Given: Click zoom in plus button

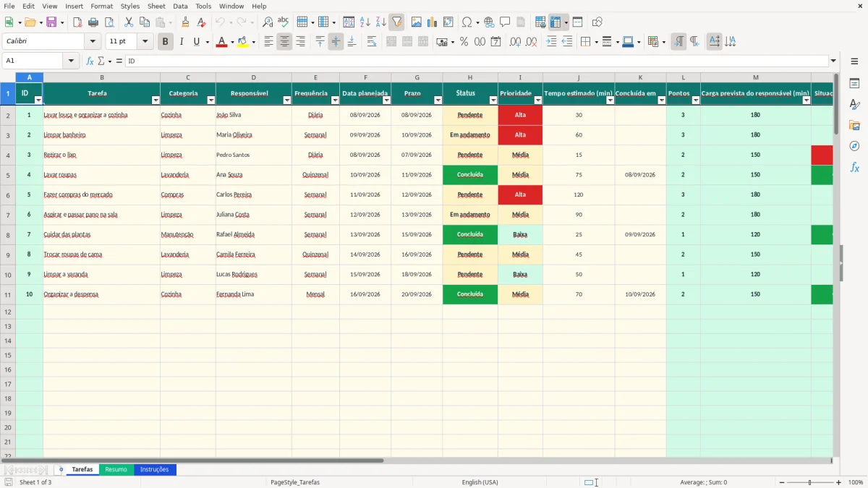Looking at the screenshot, I should click(839, 482).
